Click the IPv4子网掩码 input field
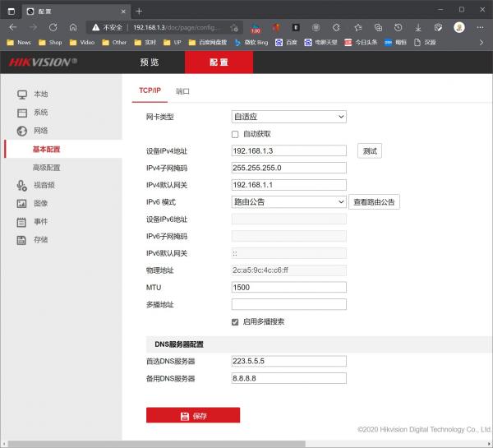493x448 pixels. coord(289,168)
